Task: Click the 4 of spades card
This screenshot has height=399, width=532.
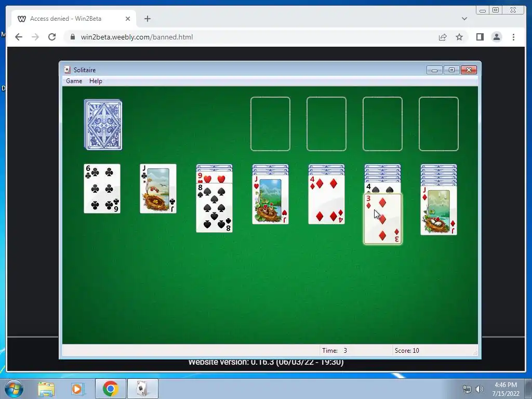Action: pyautogui.click(x=383, y=188)
